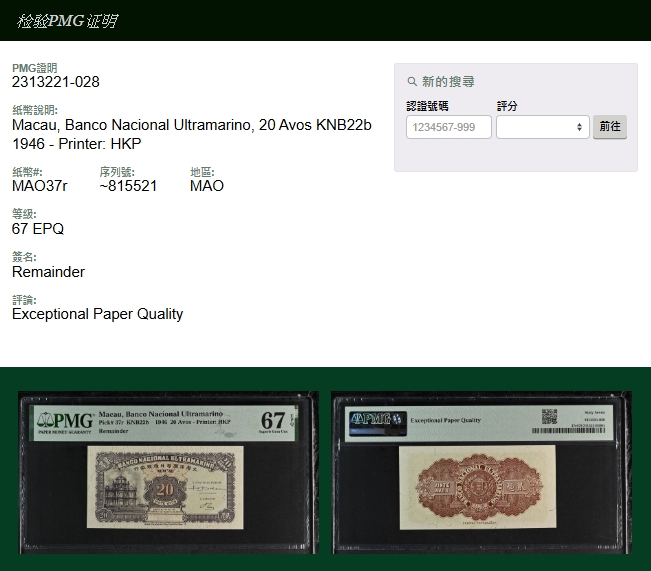This screenshot has width=651, height=571.
Task: Click the 新的搜尋 panel heading
Action: (448, 81)
